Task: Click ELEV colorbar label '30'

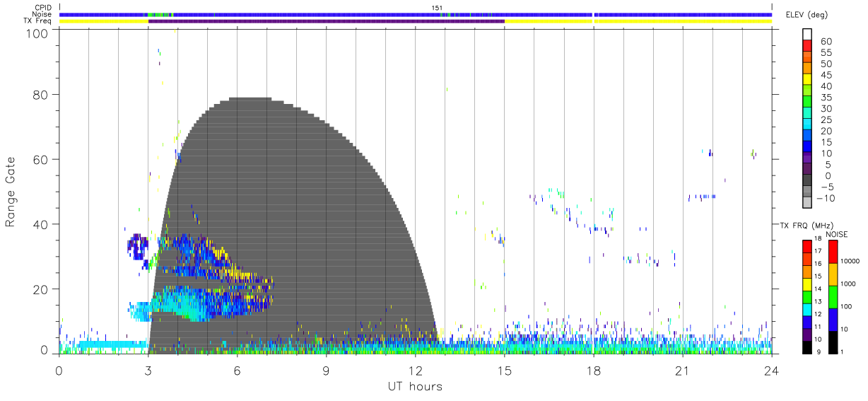Action: coord(826,108)
